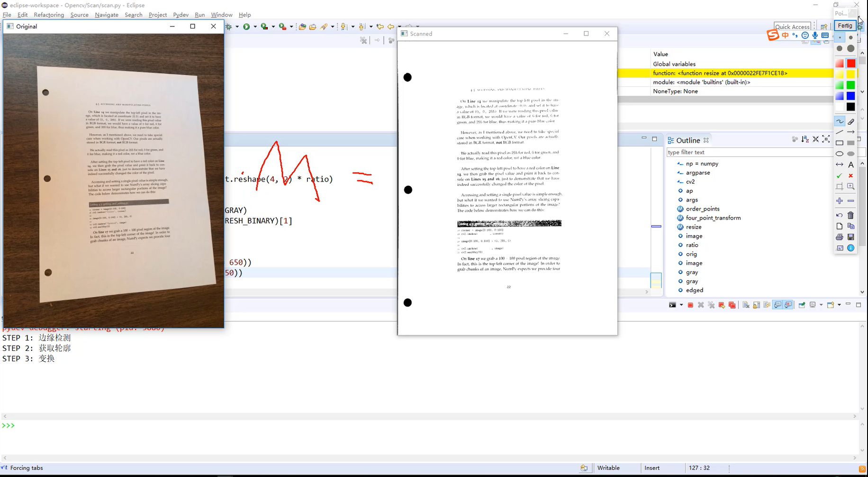Click the Debug bug icon in toolbar

tap(228, 27)
